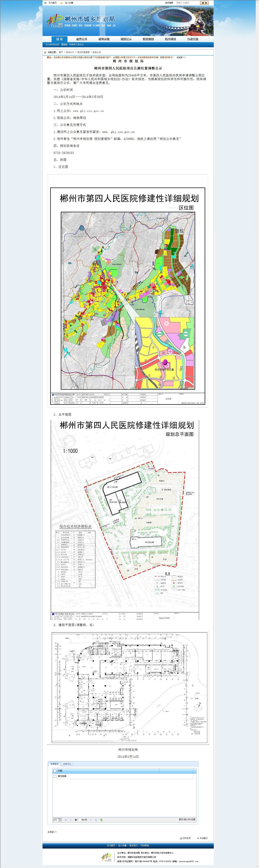Viewport: 259px width, 868px height.
Task: Click the breadcrumb home icon beside 当前位置
Action: pyautogui.click(x=45, y=52)
